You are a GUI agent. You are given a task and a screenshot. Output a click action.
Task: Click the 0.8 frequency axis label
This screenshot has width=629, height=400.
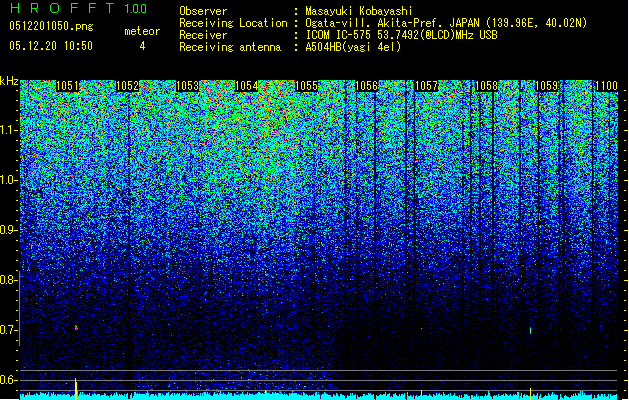click(x=8, y=280)
